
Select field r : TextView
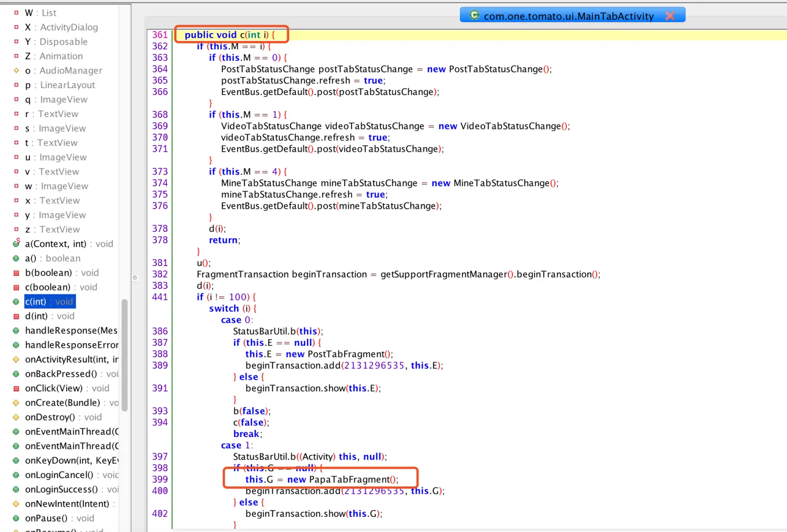pyautogui.click(x=51, y=114)
